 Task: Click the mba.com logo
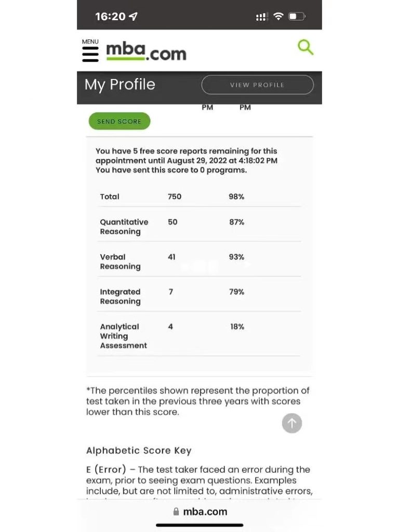pyautogui.click(x=146, y=52)
